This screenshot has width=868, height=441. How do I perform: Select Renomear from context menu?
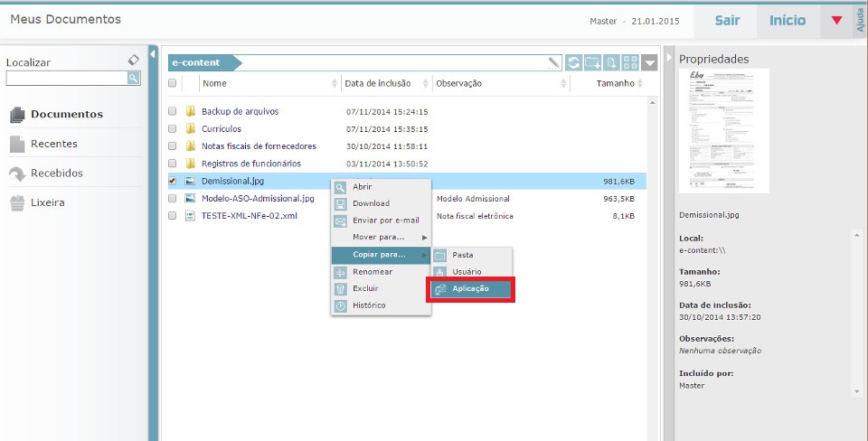[372, 272]
